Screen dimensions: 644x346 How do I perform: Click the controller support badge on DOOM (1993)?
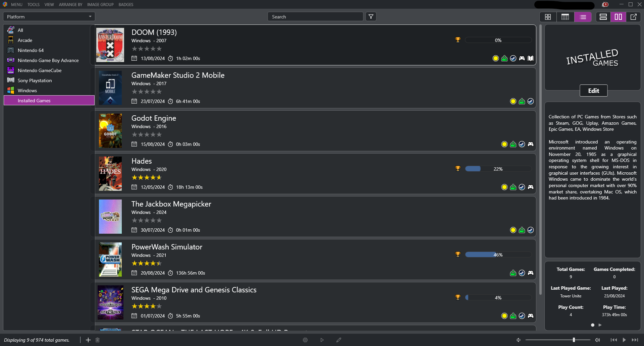[x=522, y=58]
